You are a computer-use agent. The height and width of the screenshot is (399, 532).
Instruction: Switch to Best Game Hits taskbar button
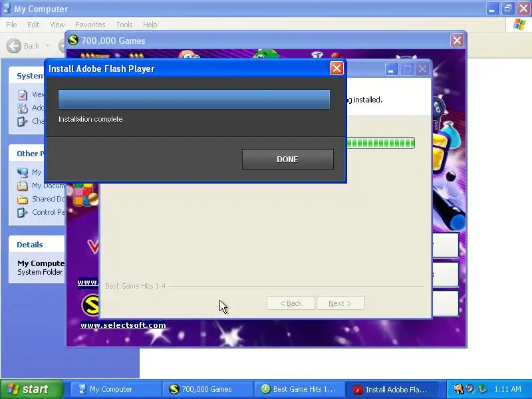click(x=299, y=389)
